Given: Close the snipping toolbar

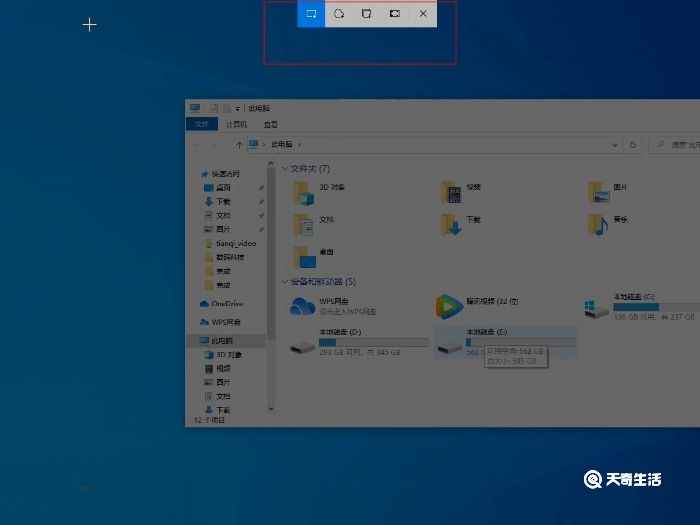Looking at the screenshot, I should (423, 14).
